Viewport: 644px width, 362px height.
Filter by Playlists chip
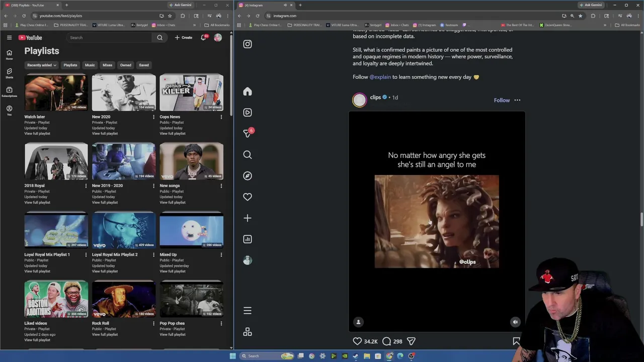[70, 65]
